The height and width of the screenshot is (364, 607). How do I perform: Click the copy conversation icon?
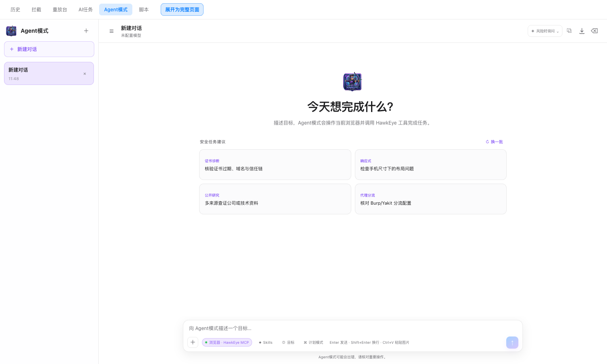click(569, 31)
